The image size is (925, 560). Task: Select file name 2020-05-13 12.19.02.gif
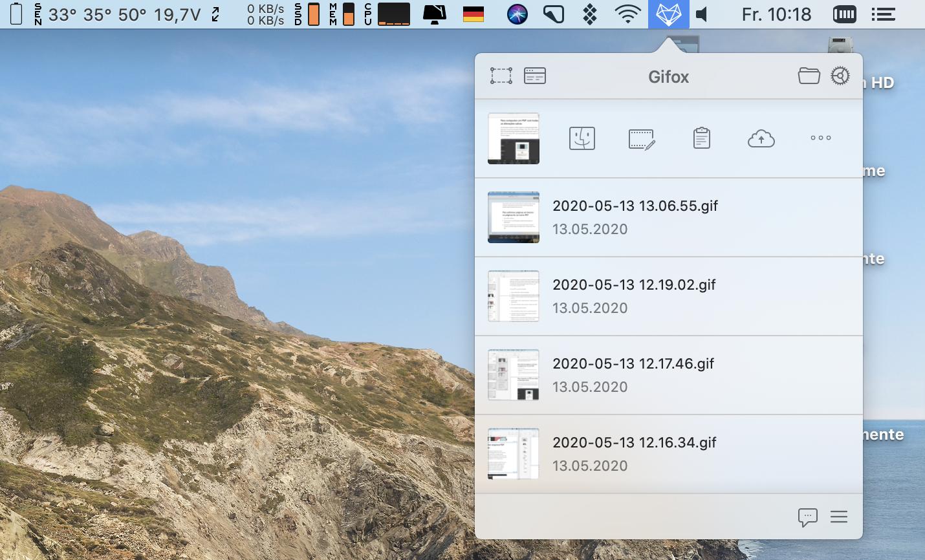[634, 285]
